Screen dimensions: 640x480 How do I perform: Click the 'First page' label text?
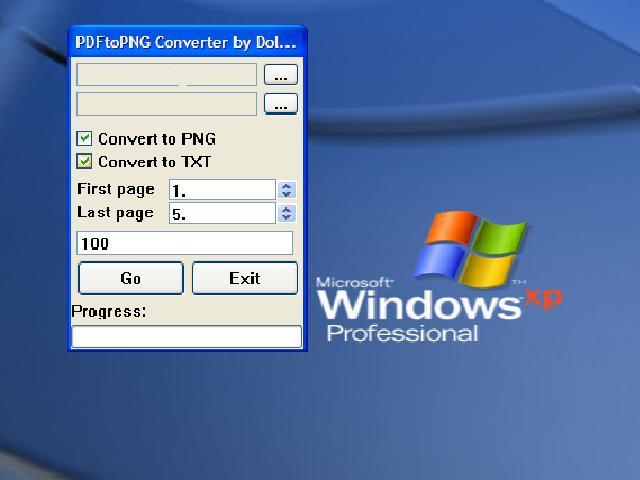tap(116, 189)
